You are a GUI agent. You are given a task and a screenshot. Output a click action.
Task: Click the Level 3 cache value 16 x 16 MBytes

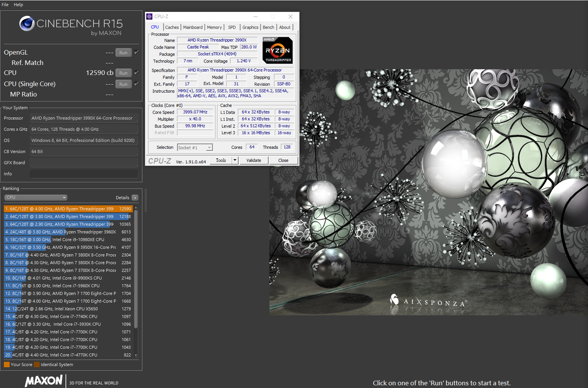[256, 133]
